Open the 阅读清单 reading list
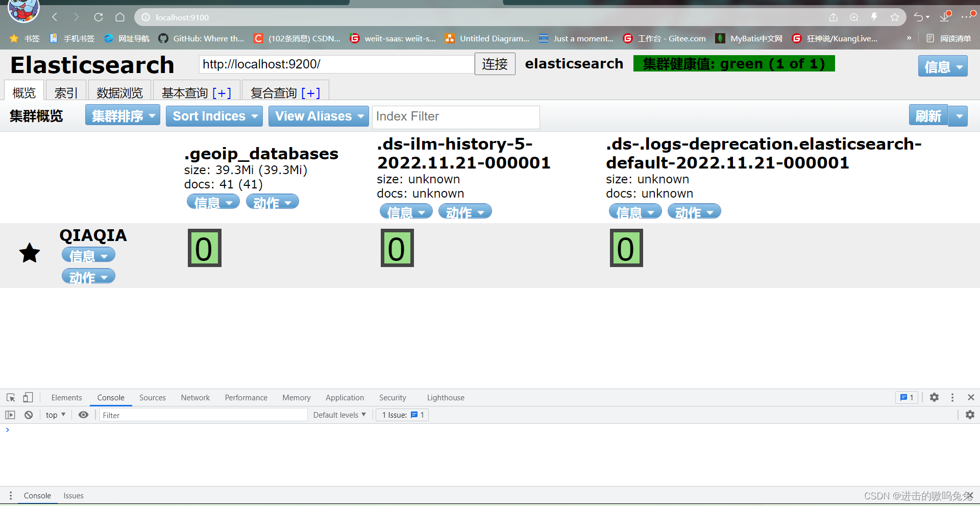This screenshot has width=980, height=506. coord(948,38)
